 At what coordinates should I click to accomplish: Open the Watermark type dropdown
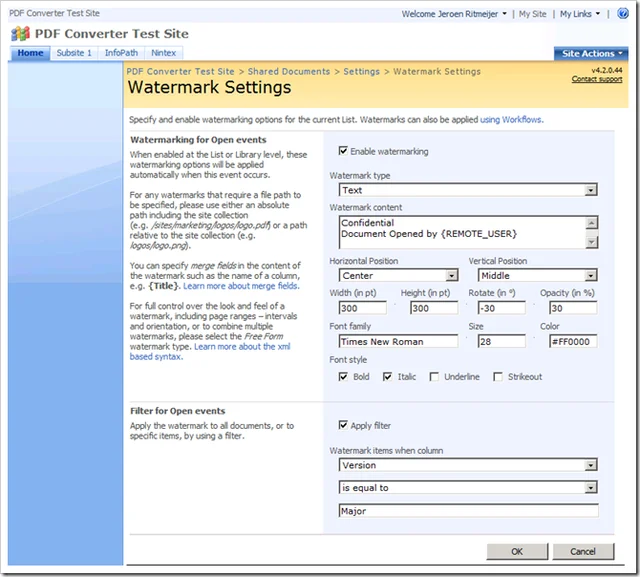point(590,190)
